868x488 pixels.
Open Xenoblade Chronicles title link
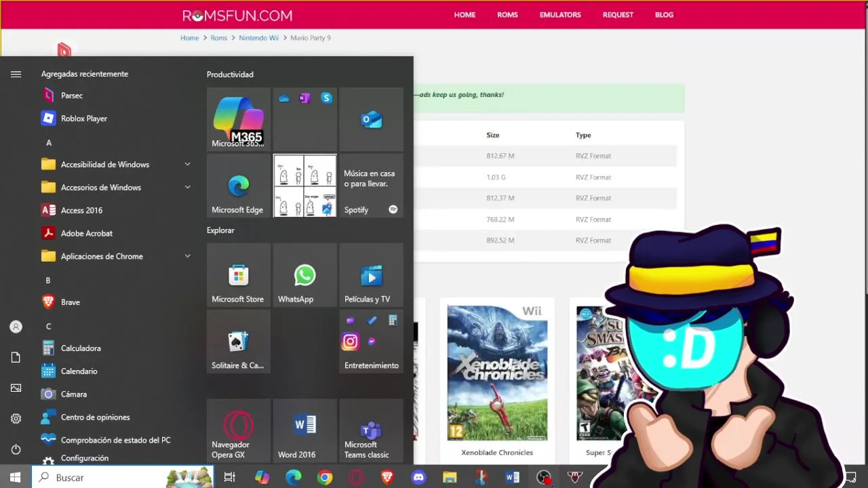(x=497, y=453)
